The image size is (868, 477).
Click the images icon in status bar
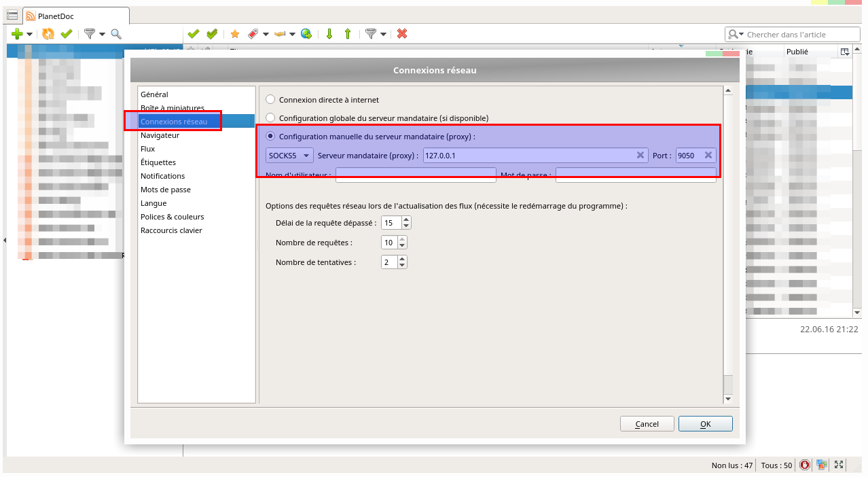tap(822, 465)
